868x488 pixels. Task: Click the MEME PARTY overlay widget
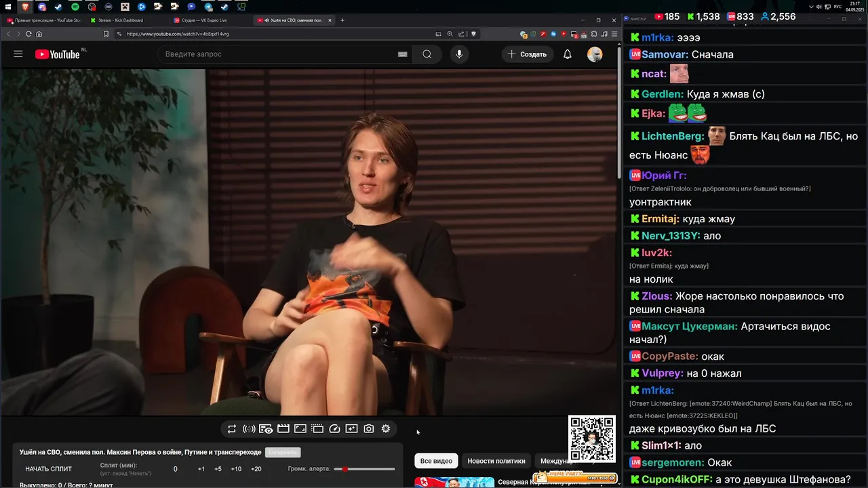576,477
